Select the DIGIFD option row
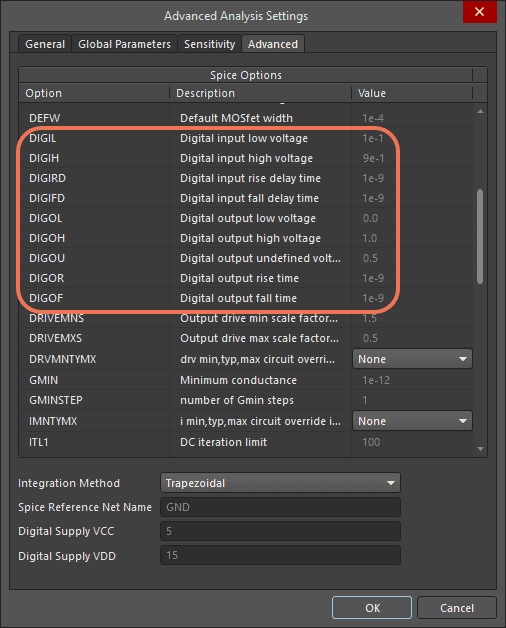Viewport: 506px width, 628px height. [x=246, y=198]
